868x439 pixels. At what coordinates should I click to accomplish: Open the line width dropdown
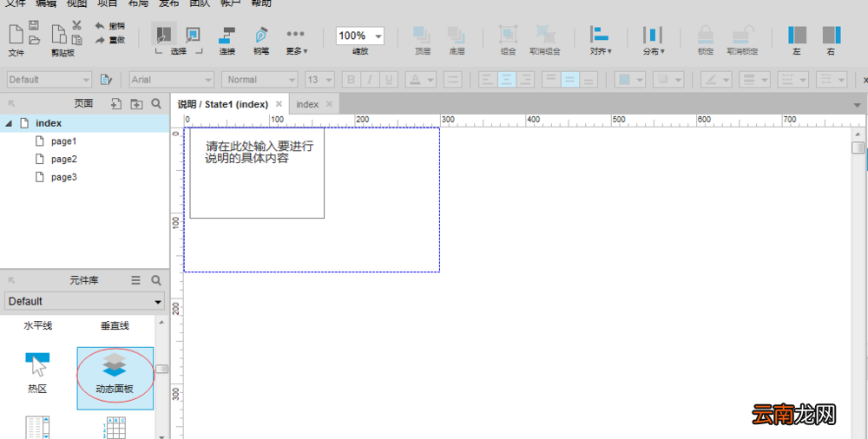(x=754, y=80)
